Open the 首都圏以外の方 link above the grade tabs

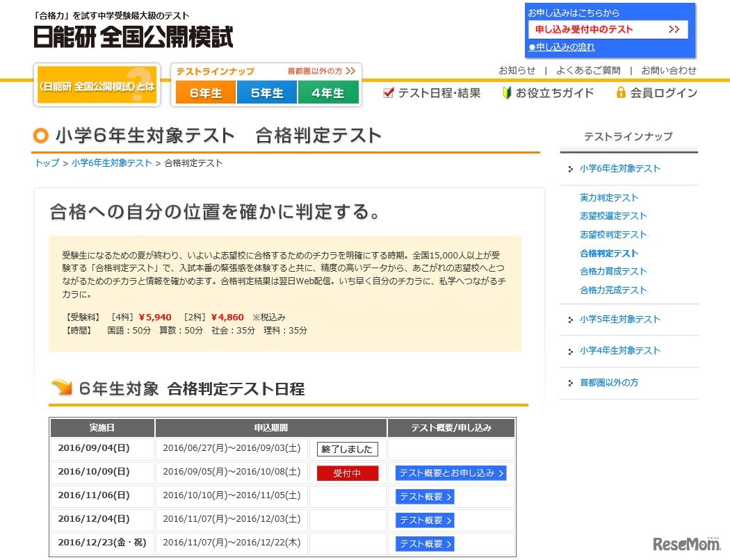pos(321,71)
